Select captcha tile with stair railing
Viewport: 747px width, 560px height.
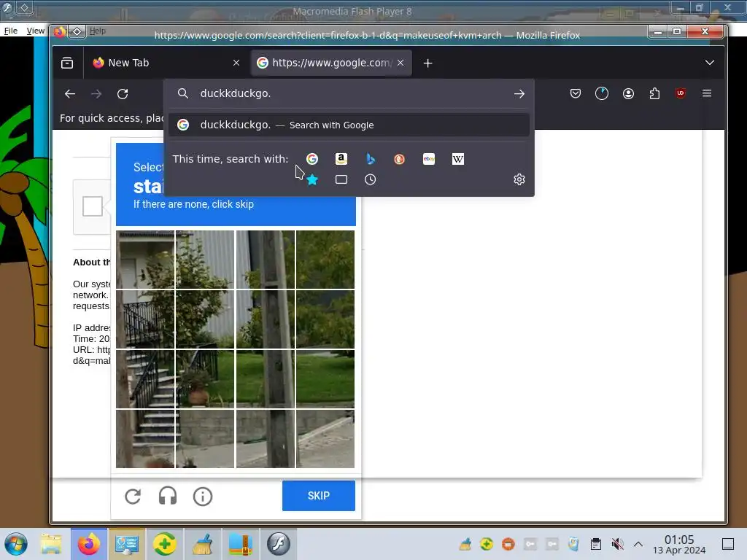click(145, 319)
